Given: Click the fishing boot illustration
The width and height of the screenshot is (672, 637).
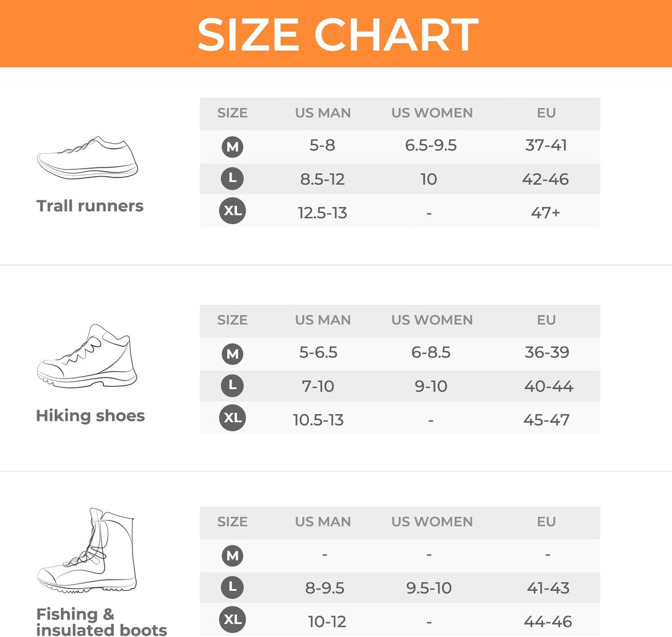Looking at the screenshot, I should [x=87, y=551].
